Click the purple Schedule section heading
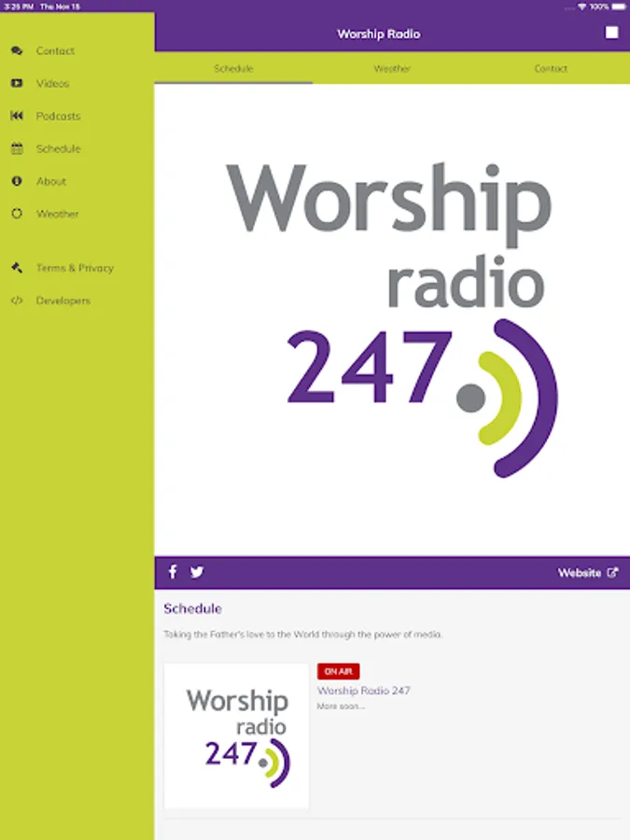 point(193,609)
